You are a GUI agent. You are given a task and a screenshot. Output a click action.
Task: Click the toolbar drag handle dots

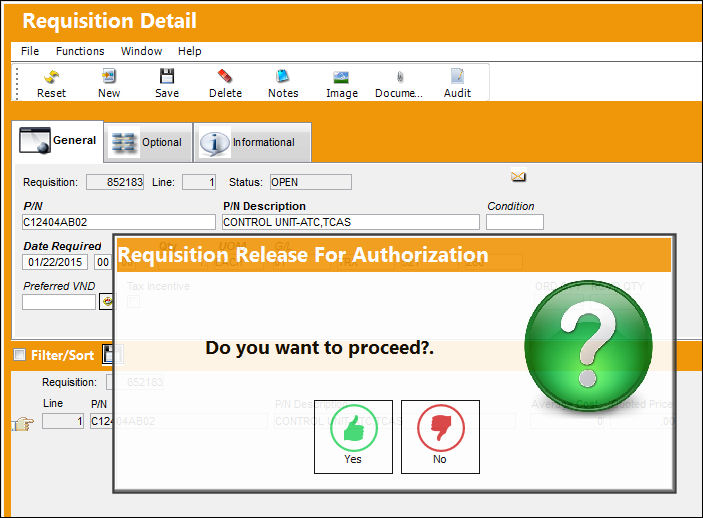17,83
